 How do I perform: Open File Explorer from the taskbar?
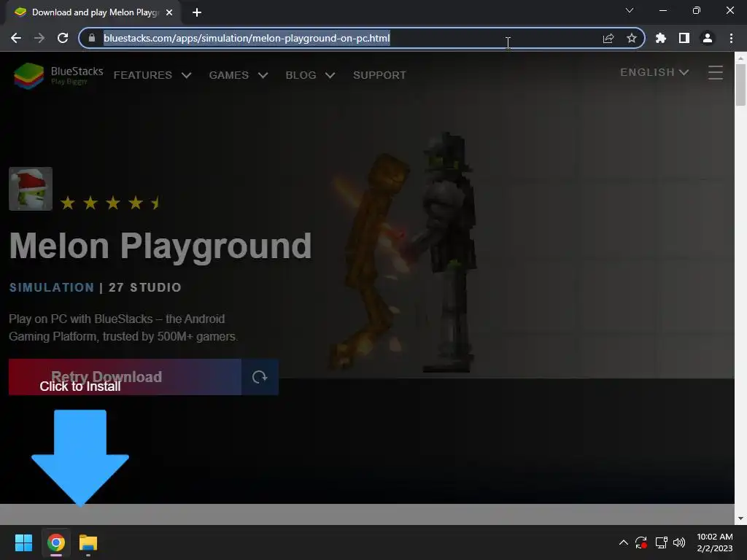pos(88,542)
